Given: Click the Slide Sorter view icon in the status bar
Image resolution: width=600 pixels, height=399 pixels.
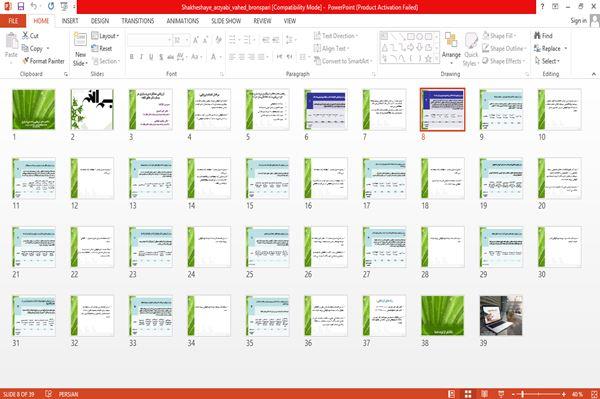Looking at the screenshot, I should (x=468, y=394).
